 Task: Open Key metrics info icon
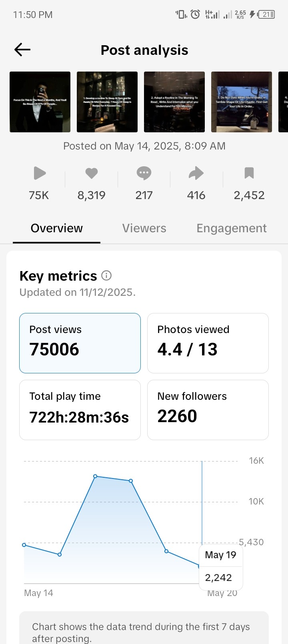tap(106, 275)
